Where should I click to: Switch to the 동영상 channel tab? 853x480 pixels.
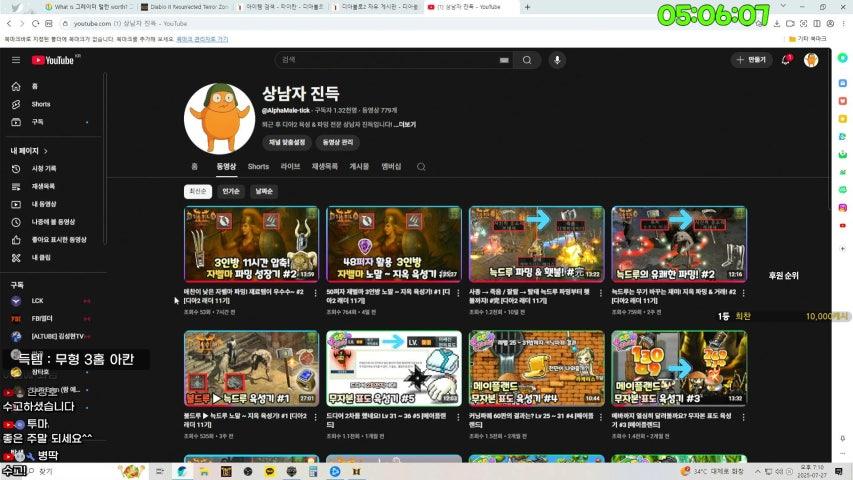[x=226, y=167]
